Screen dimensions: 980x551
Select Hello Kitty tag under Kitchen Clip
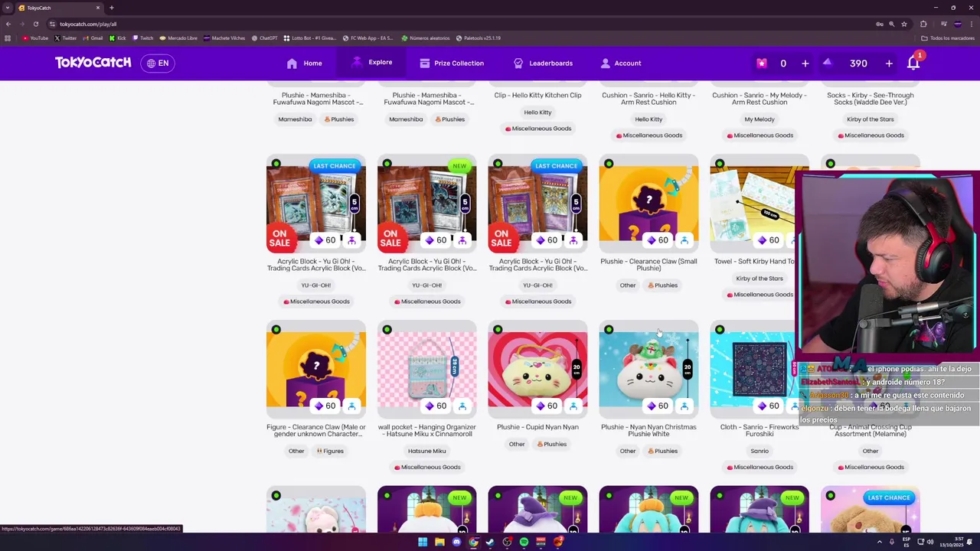[x=537, y=112]
